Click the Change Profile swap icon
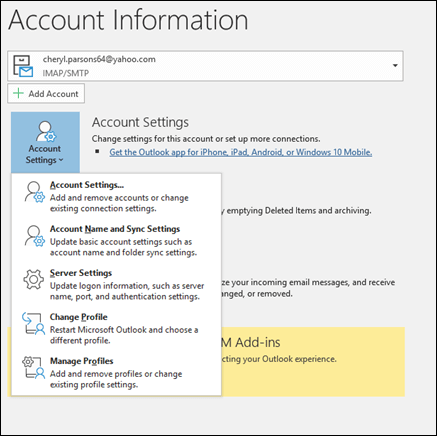 click(x=33, y=323)
